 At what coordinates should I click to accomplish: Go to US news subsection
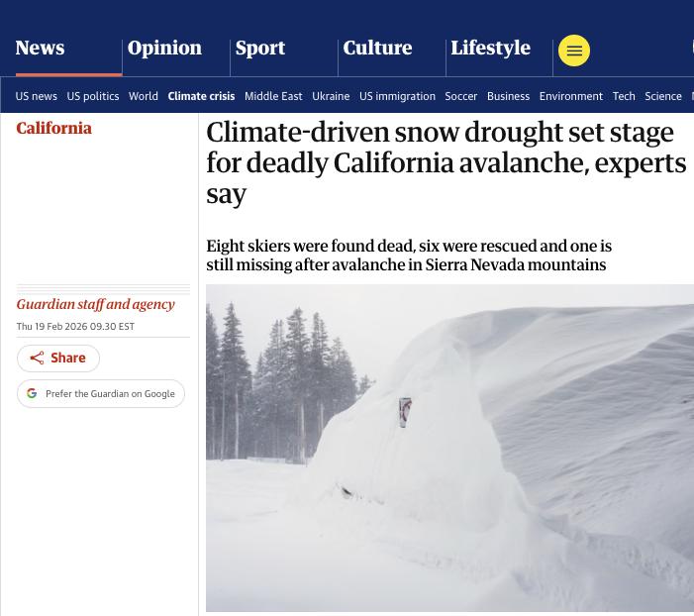[37, 96]
